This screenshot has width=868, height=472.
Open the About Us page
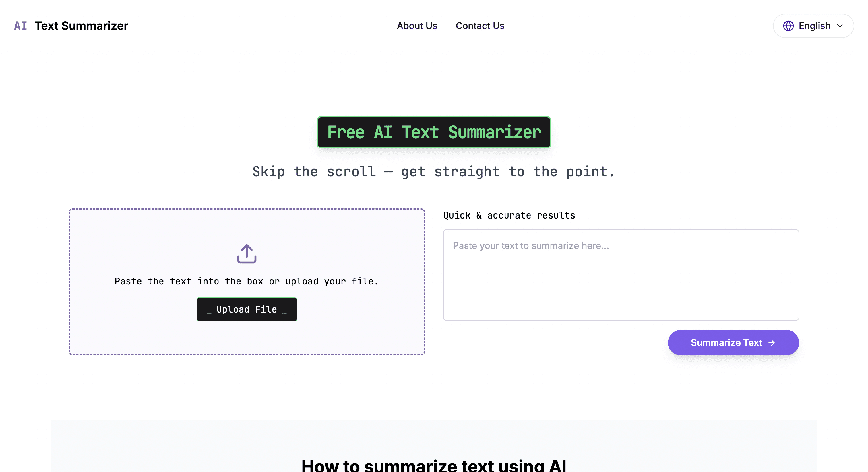pyautogui.click(x=417, y=26)
